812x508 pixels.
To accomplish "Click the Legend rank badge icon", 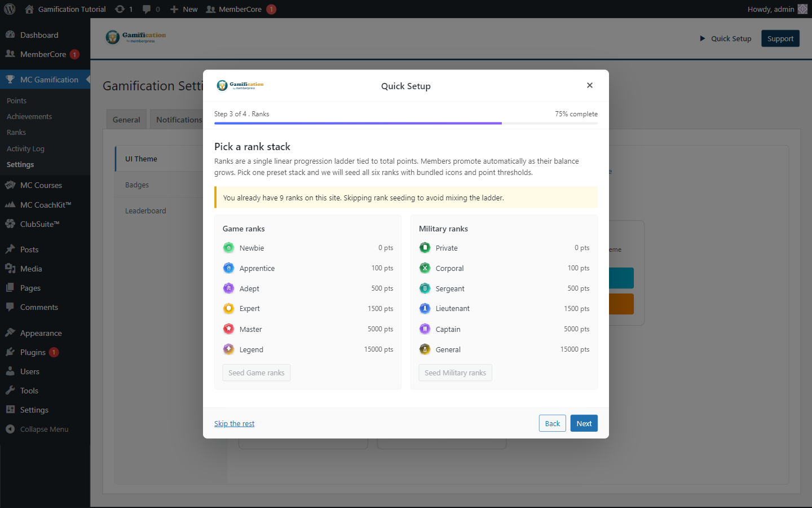I will (x=228, y=349).
